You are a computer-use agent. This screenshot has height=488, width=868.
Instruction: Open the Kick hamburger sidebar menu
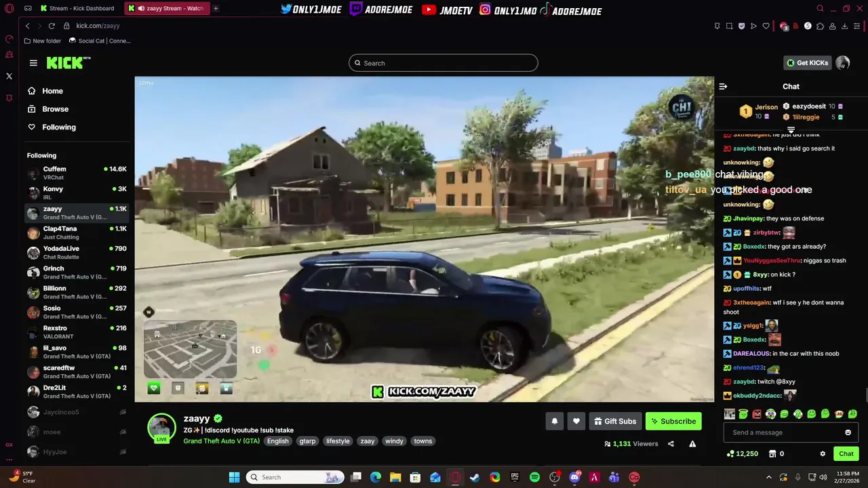tap(33, 63)
